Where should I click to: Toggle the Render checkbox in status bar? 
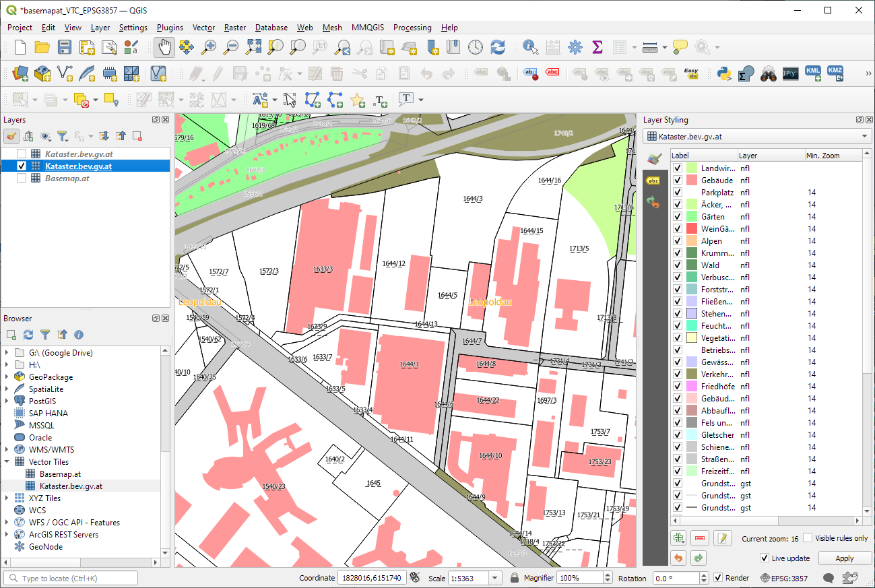[718, 578]
